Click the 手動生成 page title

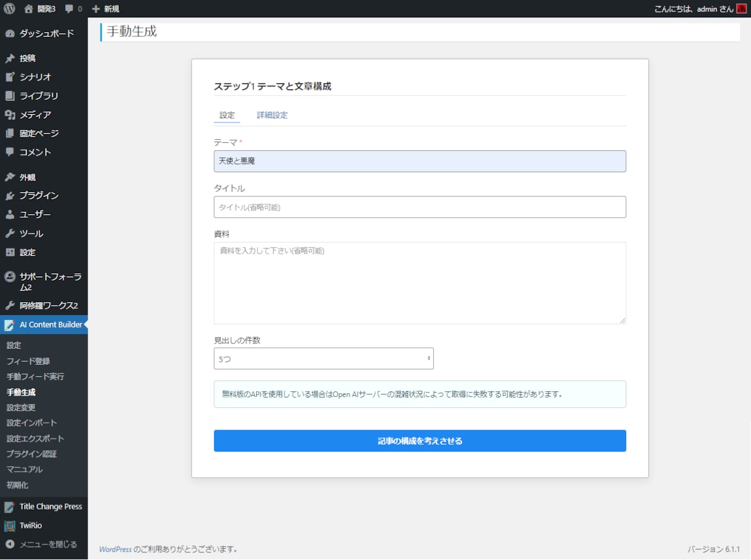[x=132, y=31]
